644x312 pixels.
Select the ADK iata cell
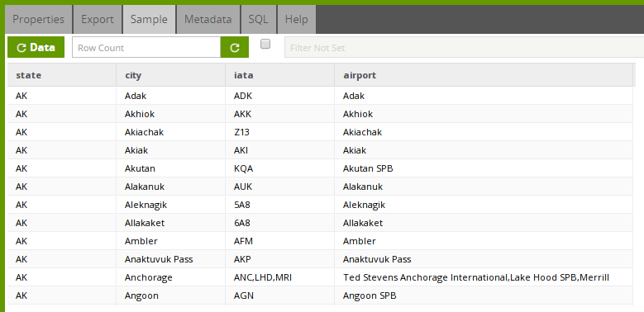280,96
